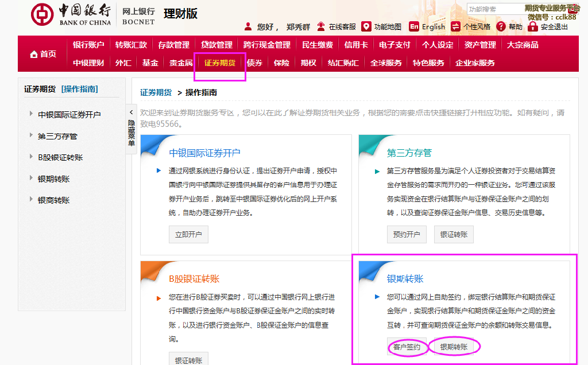Open online customer service (在线客服) icon
The width and height of the screenshot is (588, 365).
tap(321, 26)
